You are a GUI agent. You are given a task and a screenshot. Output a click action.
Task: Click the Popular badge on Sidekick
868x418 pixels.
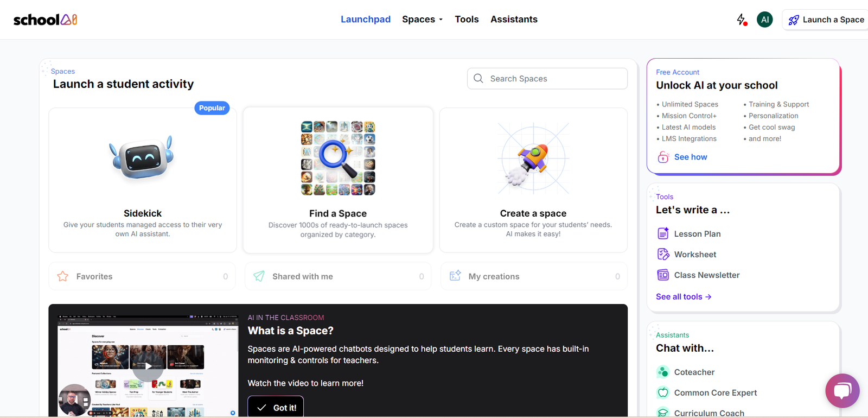click(x=212, y=108)
